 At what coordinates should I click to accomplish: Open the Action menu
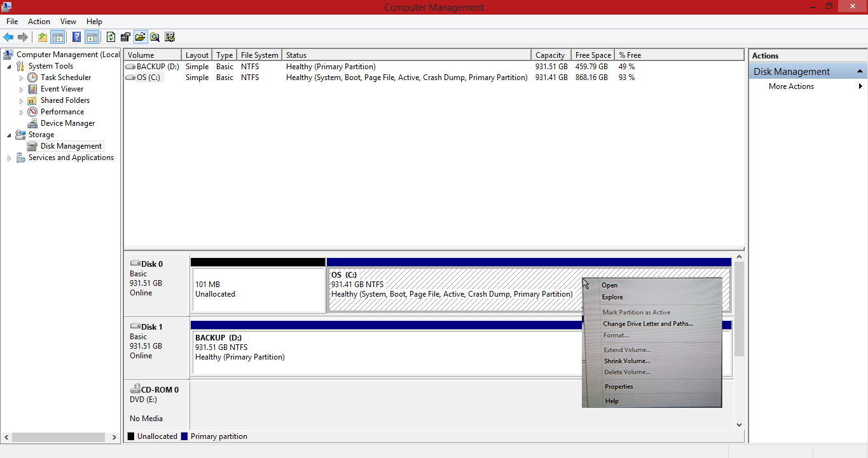(39, 22)
